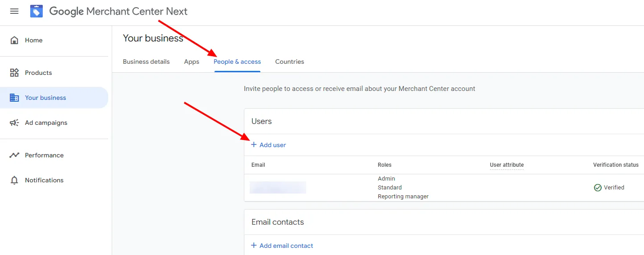Switch to the Business details tab
Image resolution: width=644 pixels, height=255 pixels.
click(146, 62)
